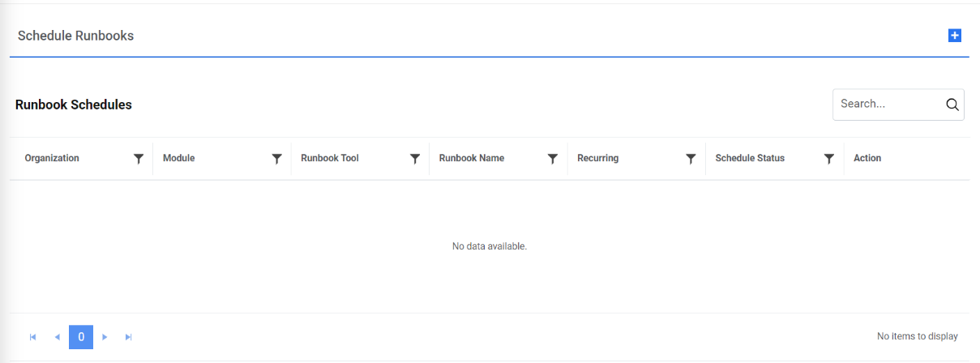This screenshot has height=363, width=980.
Task: Open the Schedule Status column filter
Action: click(829, 159)
